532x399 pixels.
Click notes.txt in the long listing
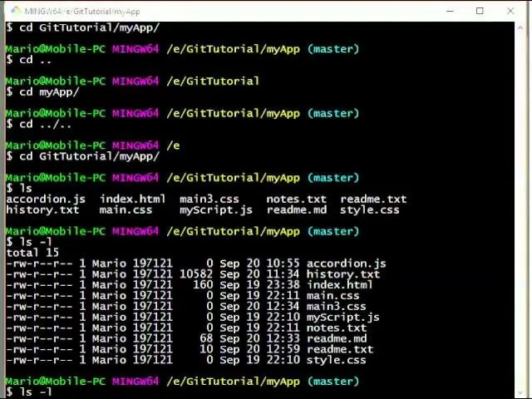337,328
